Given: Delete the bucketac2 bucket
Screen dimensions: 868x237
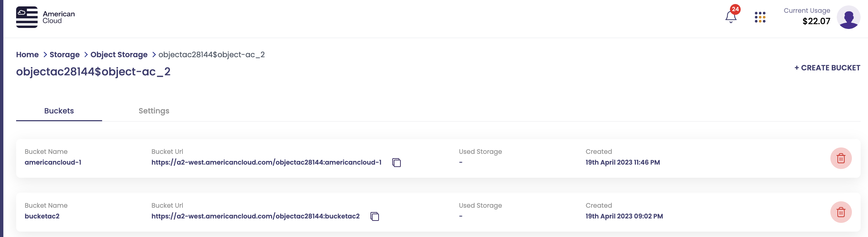Looking at the screenshot, I should (x=841, y=212).
